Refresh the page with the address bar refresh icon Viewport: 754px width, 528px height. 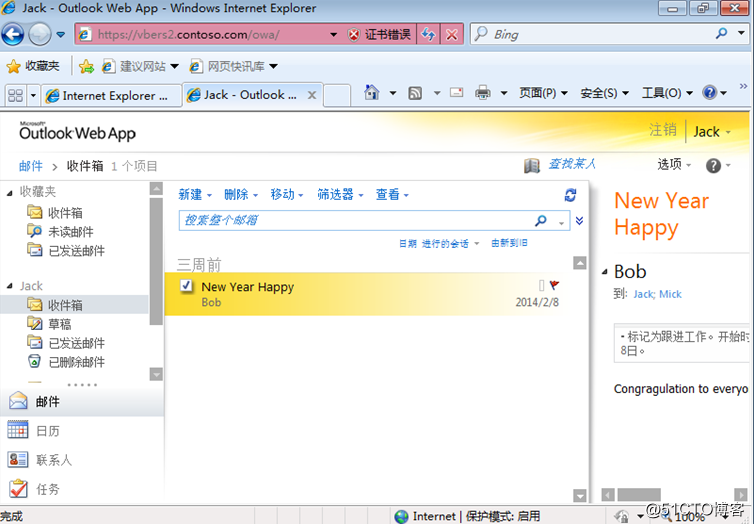(428, 35)
